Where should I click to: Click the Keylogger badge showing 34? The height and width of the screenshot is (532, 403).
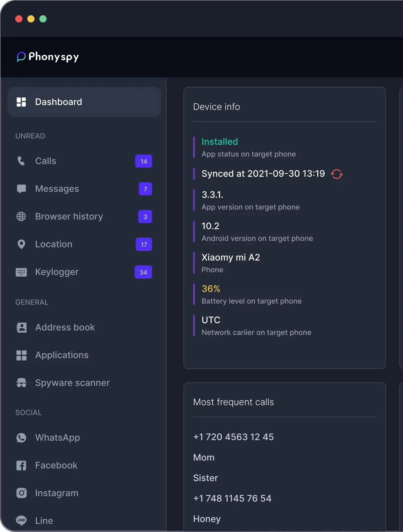(143, 272)
